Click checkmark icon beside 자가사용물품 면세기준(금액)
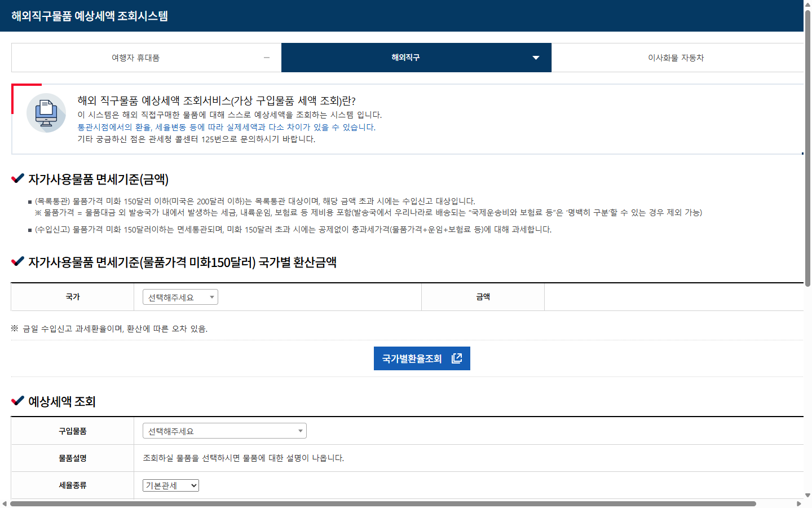812x508 pixels. [x=17, y=179]
